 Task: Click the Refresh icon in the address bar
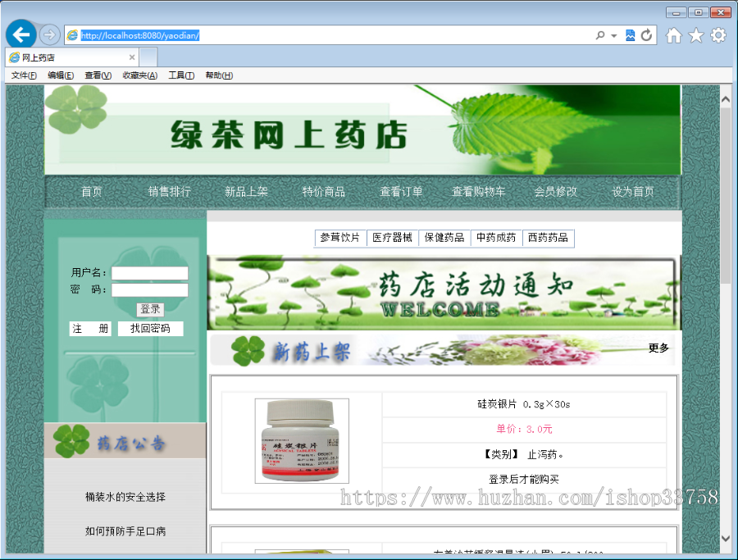point(647,35)
